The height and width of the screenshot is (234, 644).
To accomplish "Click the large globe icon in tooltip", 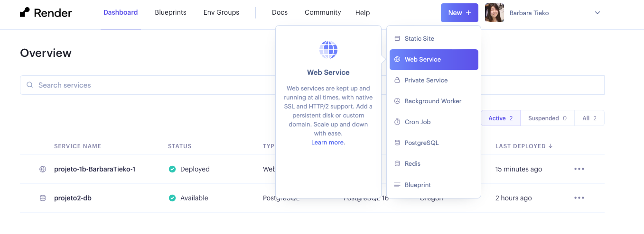I will point(328,50).
